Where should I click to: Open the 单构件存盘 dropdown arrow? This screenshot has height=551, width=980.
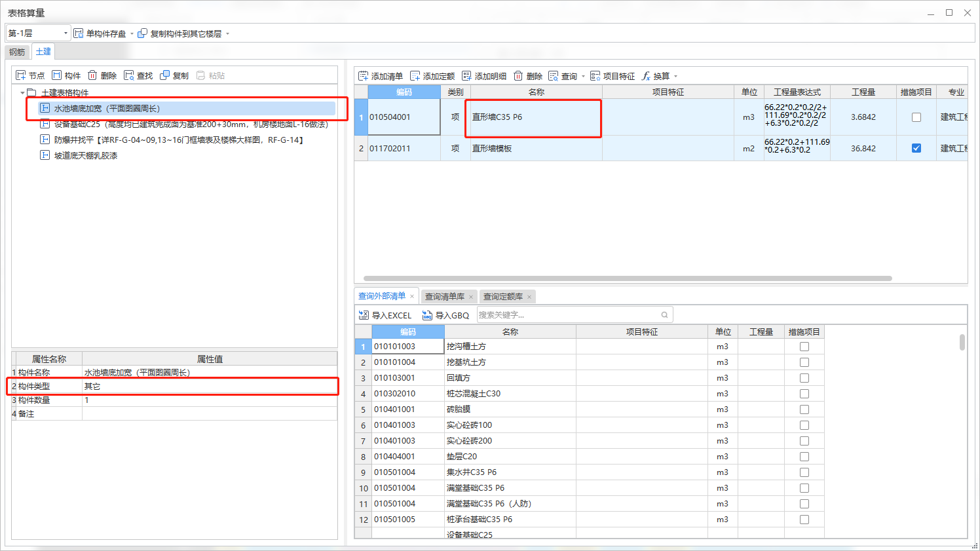[132, 33]
